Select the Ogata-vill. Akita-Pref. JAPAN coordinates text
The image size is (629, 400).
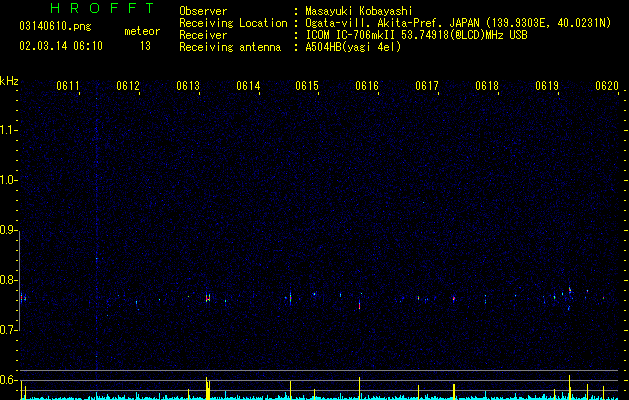tap(458, 23)
